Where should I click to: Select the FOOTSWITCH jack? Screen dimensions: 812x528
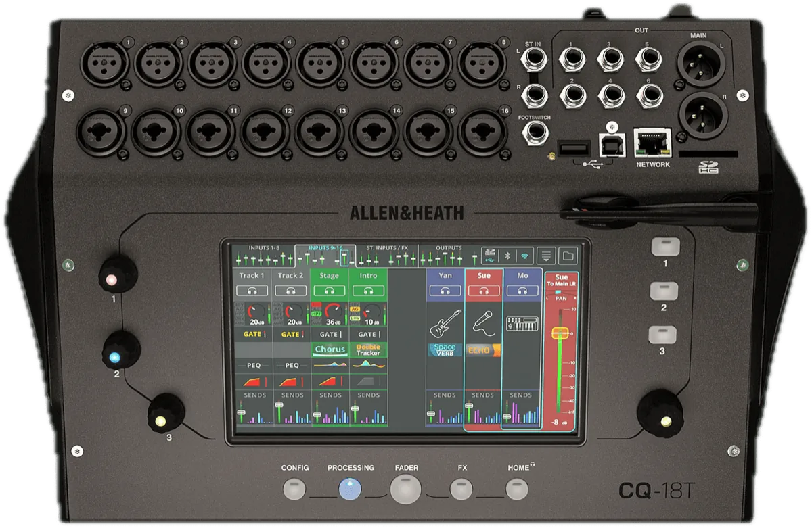coord(535,134)
